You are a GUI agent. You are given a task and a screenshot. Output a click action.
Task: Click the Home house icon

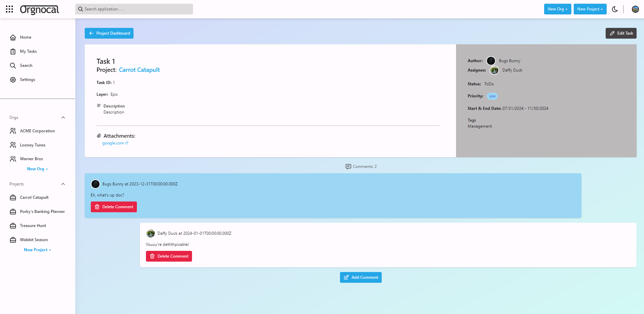click(13, 37)
